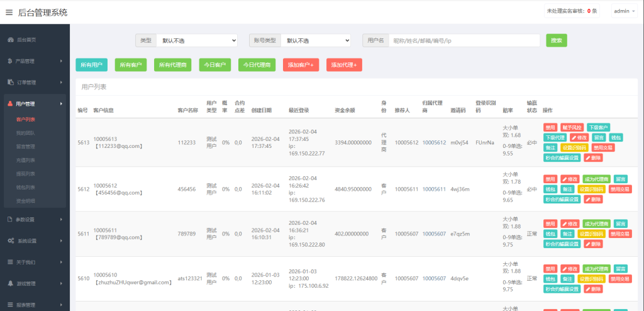644x311 pixels.
Task: Select 提现列表 in the sidebar submenu
Action: (25, 174)
